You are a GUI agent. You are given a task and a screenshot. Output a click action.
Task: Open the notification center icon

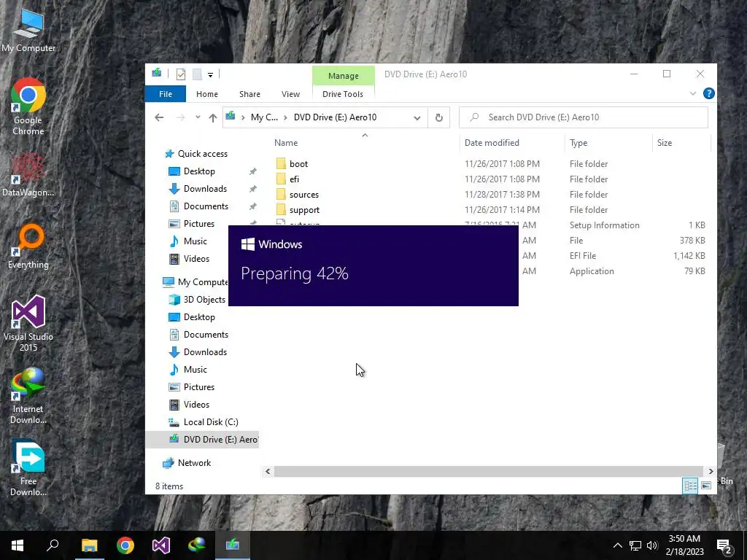pyautogui.click(x=724, y=545)
